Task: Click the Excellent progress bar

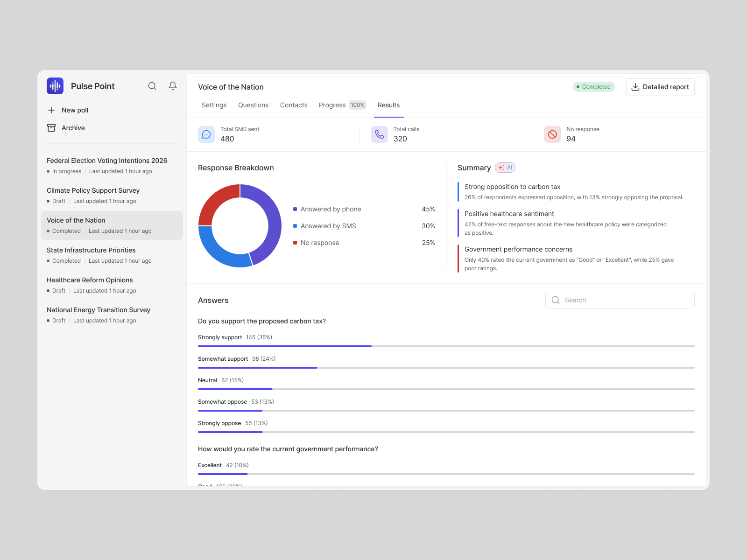Action: pos(446,474)
